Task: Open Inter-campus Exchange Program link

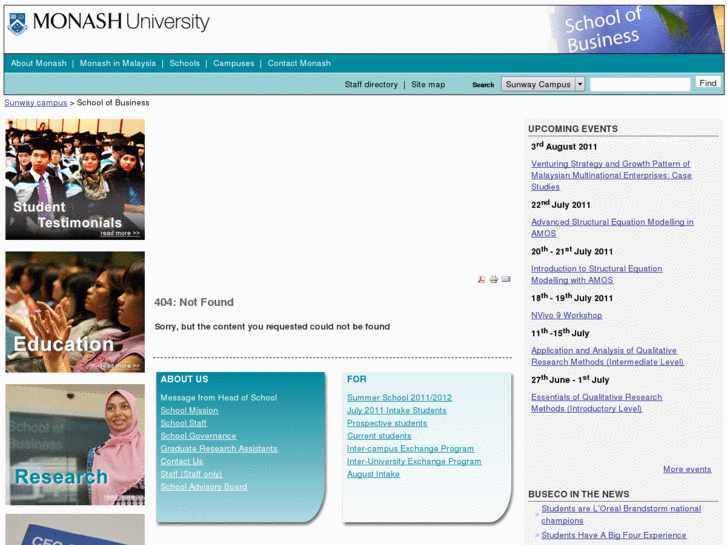Action: click(x=410, y=449)
